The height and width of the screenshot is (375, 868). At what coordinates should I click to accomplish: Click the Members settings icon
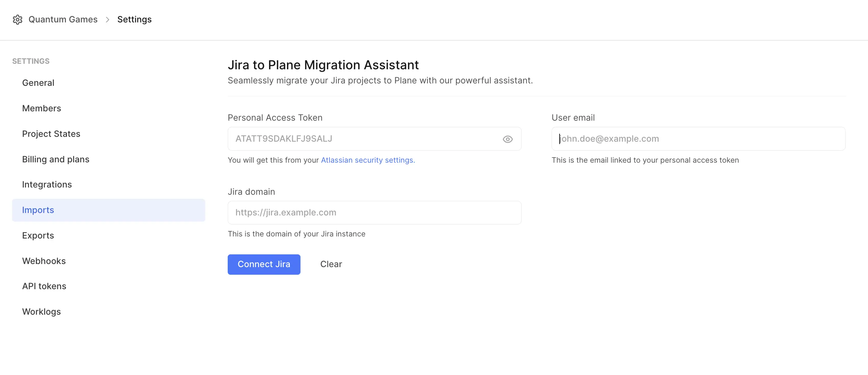tap(41, 108)
